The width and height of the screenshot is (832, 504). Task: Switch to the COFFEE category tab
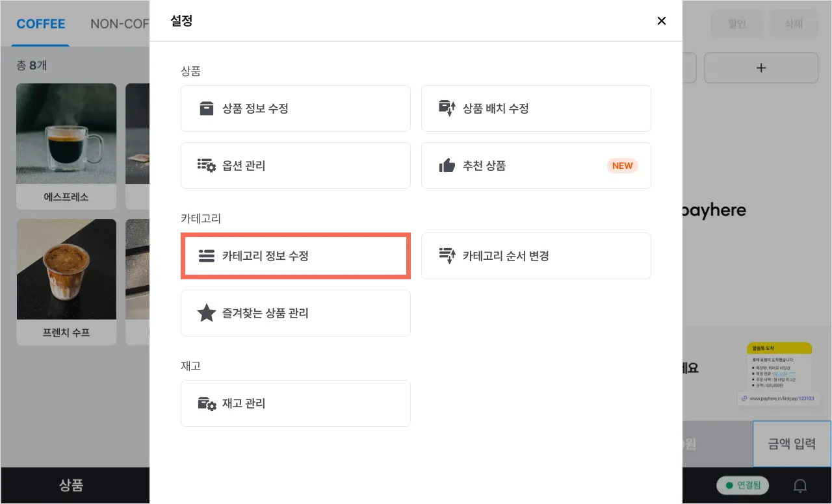pos(41,24)
